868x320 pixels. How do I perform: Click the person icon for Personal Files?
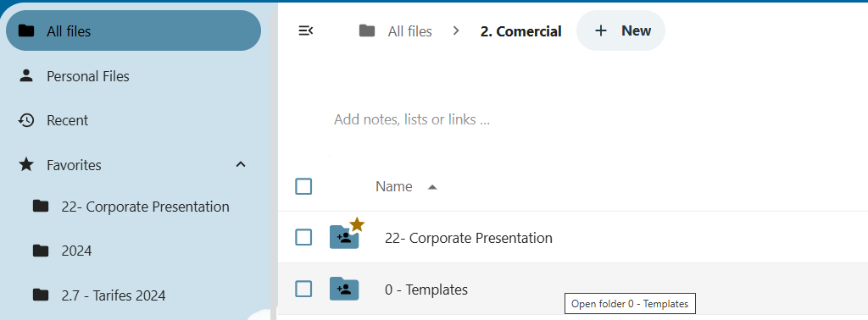26,75
